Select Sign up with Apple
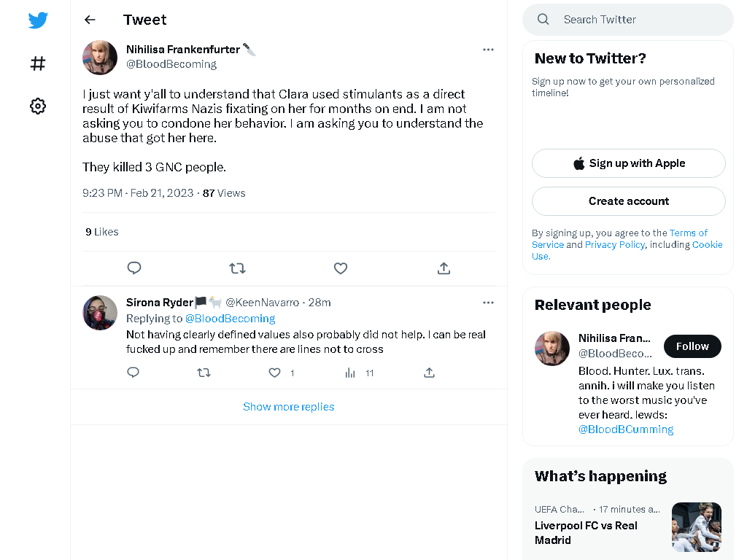This screenshot has width=747, height=560. tap(629, 163)
